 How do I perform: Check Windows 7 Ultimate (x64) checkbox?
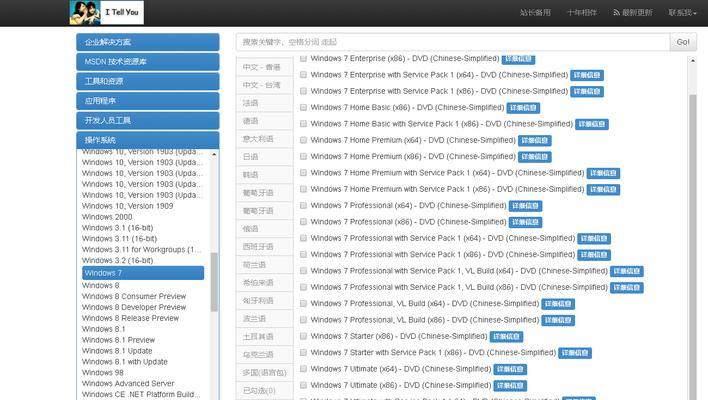pos(303,369)
